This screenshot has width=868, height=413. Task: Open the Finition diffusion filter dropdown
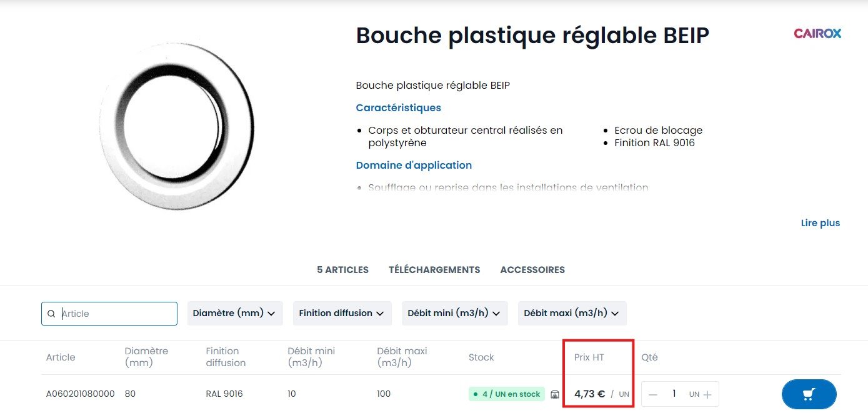(x=342, y=313)
